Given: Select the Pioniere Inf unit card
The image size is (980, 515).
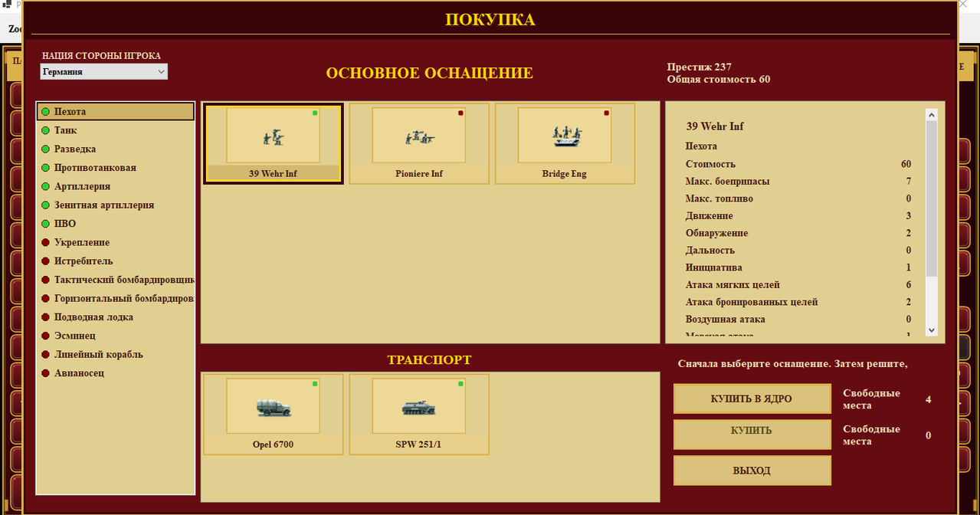Looking at the screenshot, I should (419, 144).
